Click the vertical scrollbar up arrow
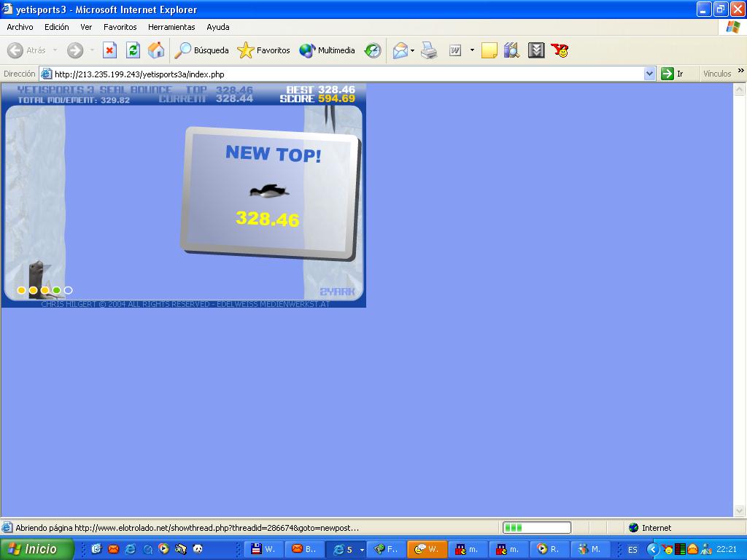This screenshot has height=560, width=747. pyautogui.click(x=740, y=89)
